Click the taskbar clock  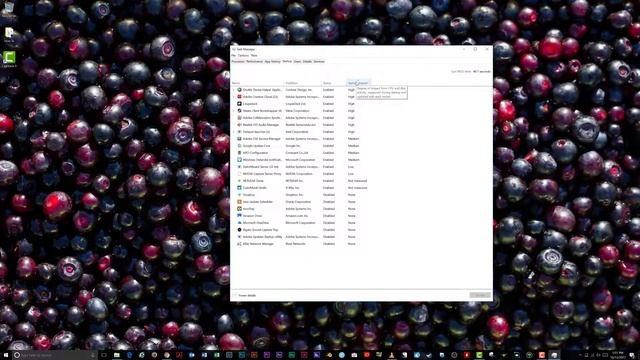click(x=618, y=355)
